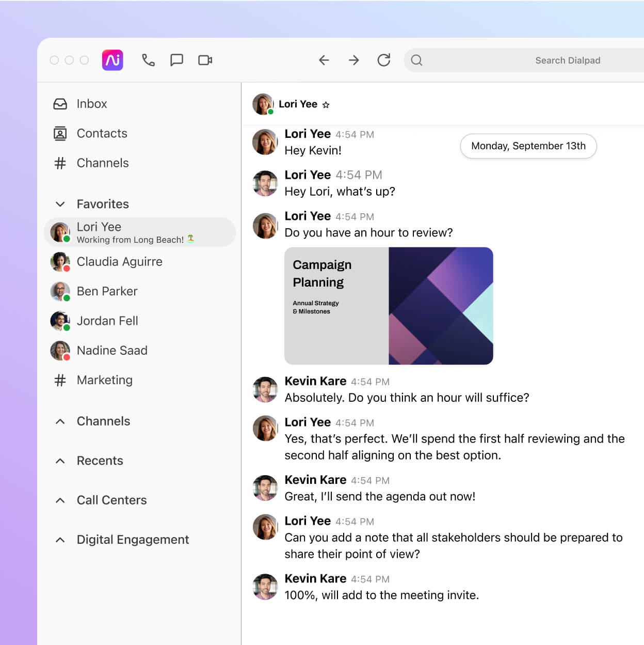The height and width of the screenshot is (645, 644).
Task: Open the phone dialer icon
Action: click(x=149, y=60)
